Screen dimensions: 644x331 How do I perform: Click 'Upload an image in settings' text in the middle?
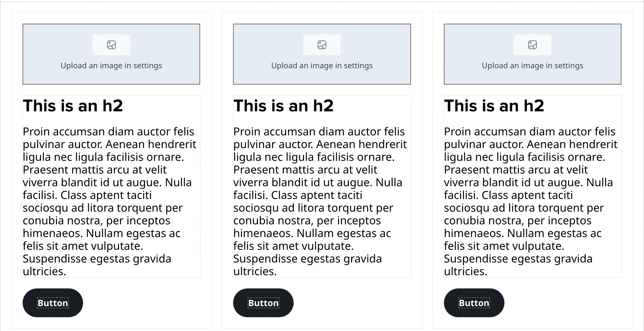pos(322,65)
